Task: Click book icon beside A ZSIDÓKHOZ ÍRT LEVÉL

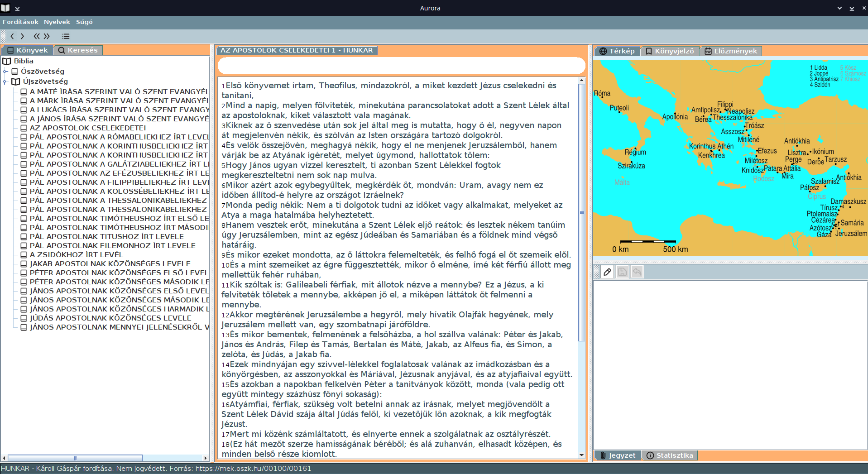Action: point(24,255)
